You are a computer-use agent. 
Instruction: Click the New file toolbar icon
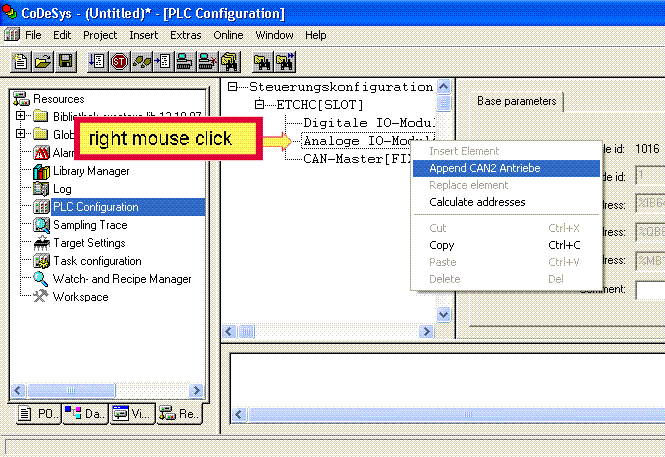pos(20,62)
